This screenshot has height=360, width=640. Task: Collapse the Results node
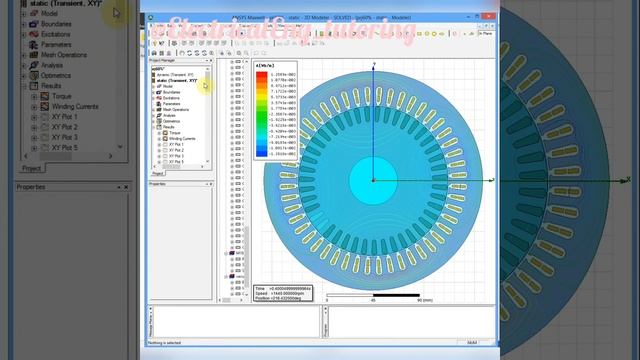154,127
